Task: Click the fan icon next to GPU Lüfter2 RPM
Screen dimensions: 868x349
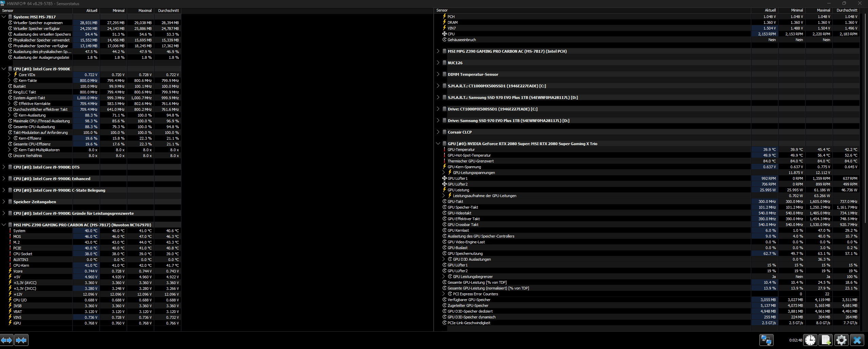Action: point(444,184)
